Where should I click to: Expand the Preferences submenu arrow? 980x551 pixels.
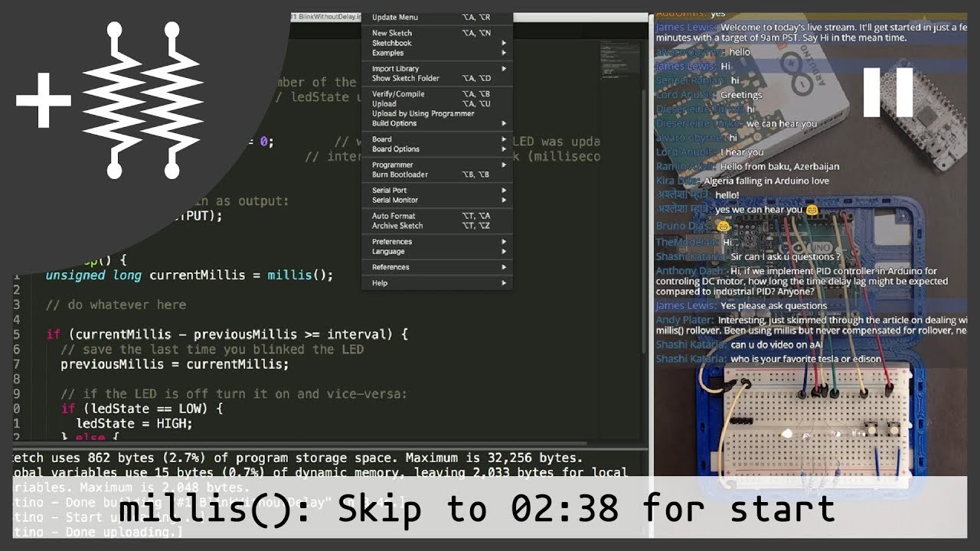pyautogui.click(x=504, y=241)
